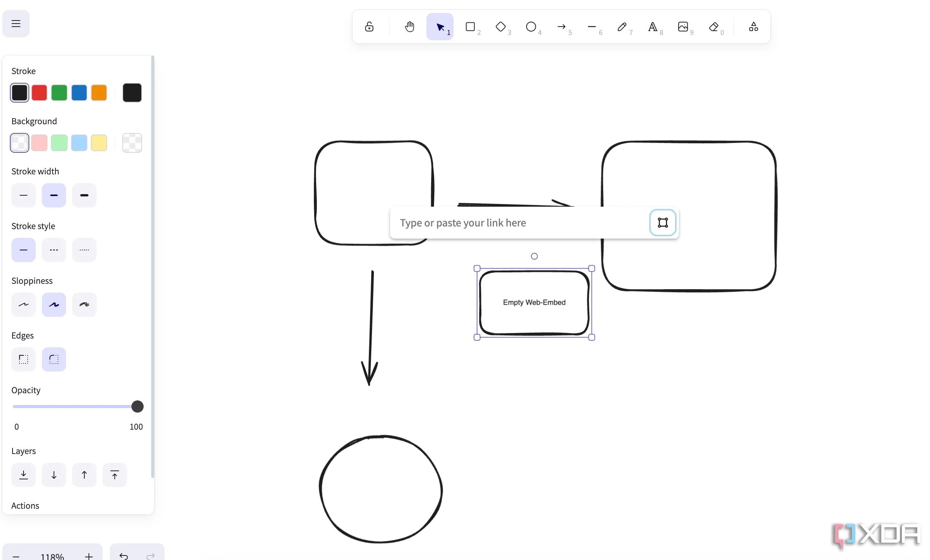Choose sharp edges option
The image size is (930, 560).
(x=24, y=359)
